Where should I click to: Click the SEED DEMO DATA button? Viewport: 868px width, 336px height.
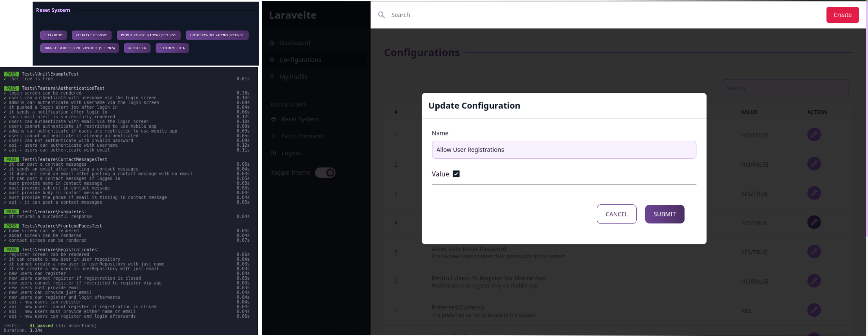click(x=172, y=48)
